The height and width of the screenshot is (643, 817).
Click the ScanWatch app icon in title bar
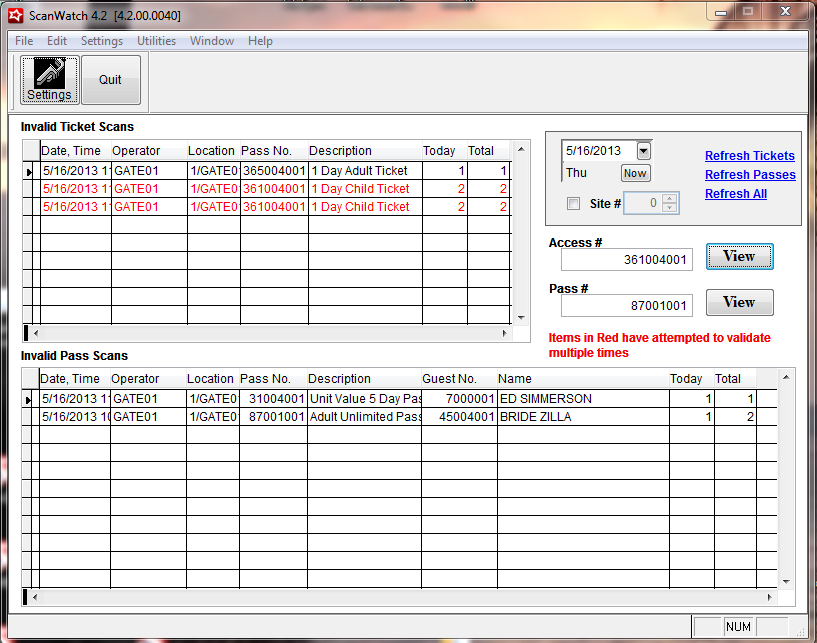coord(15,15)
